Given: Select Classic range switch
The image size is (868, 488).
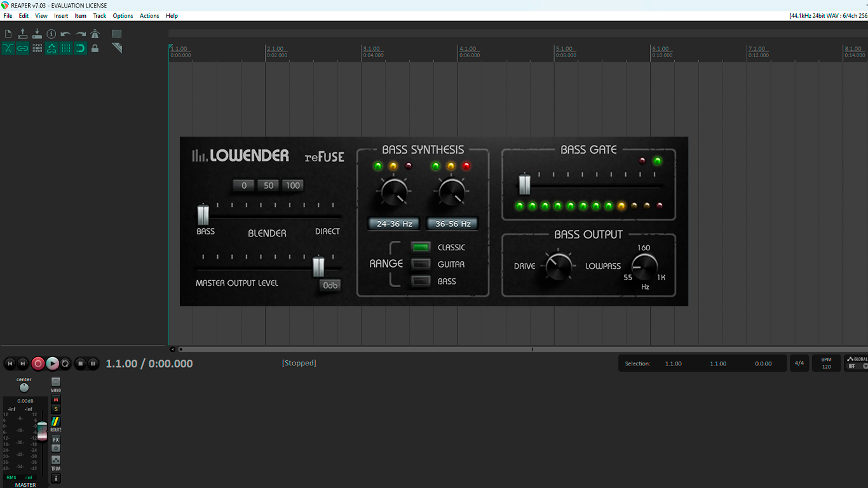Looking at the screenshot, I should tap(421, 247).
